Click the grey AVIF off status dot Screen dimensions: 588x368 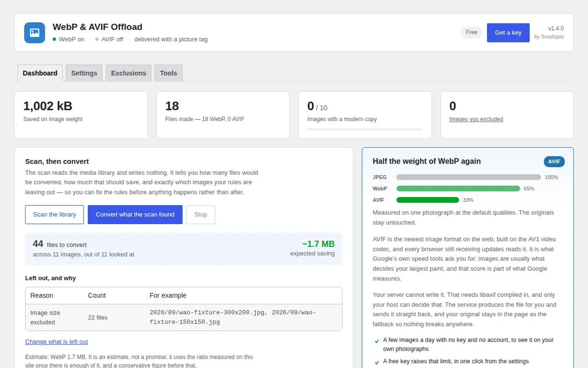[x=97, y=39]
